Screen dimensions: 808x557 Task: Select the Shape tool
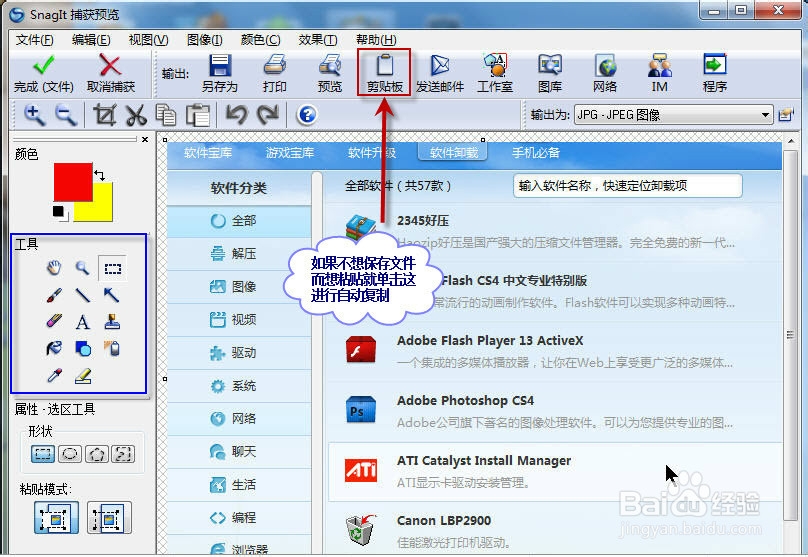pyautogui.click(x=83, y=349)
